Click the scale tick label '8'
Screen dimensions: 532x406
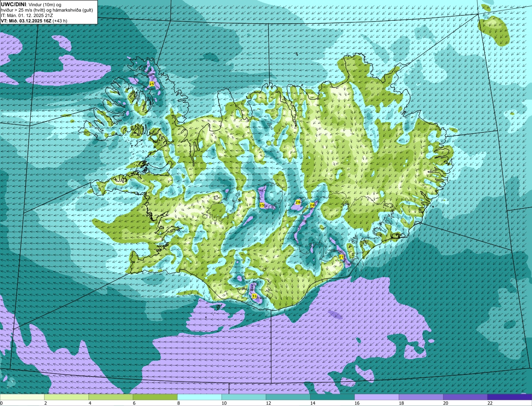click(178, 403)
